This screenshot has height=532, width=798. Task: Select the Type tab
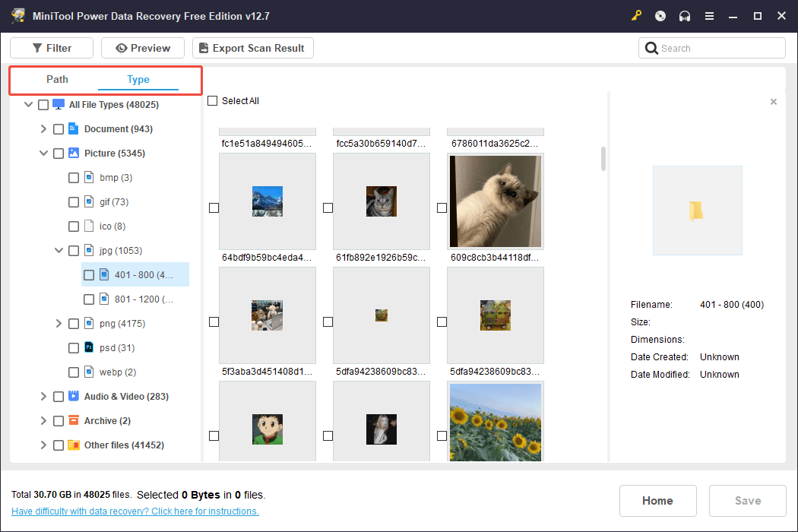(x=138, y=79)
